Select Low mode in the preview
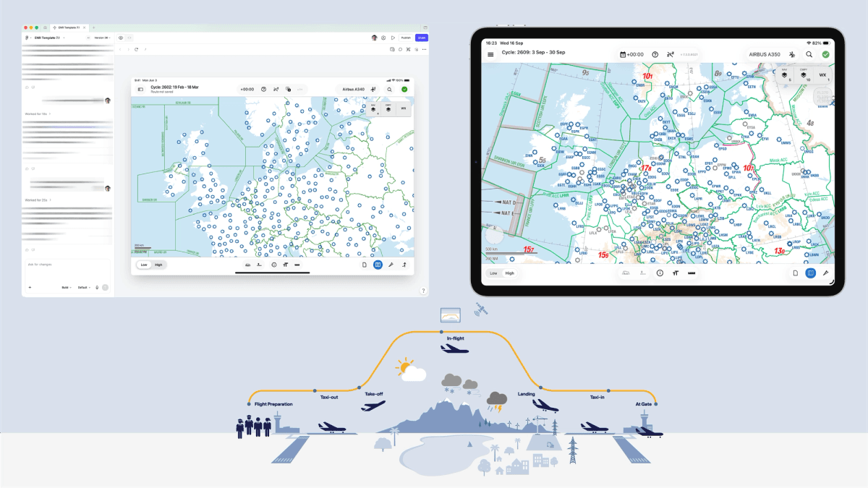 (x=143, y=265)
